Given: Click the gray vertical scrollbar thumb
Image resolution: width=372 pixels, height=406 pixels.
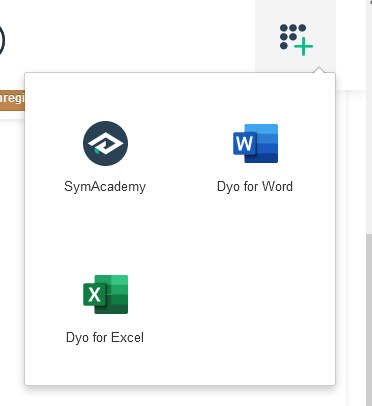Looking at the screenshot, I should click(x=369, y=320).
